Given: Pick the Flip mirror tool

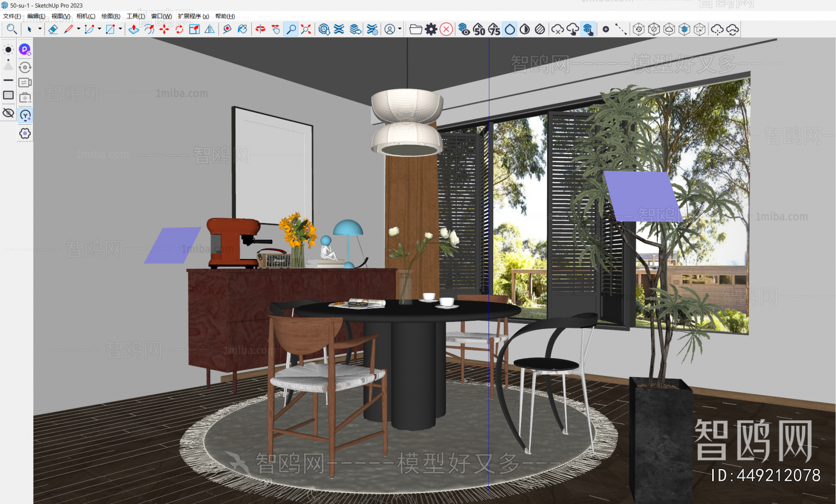Looking at the screenshot, I should click(x=210, y=29).
